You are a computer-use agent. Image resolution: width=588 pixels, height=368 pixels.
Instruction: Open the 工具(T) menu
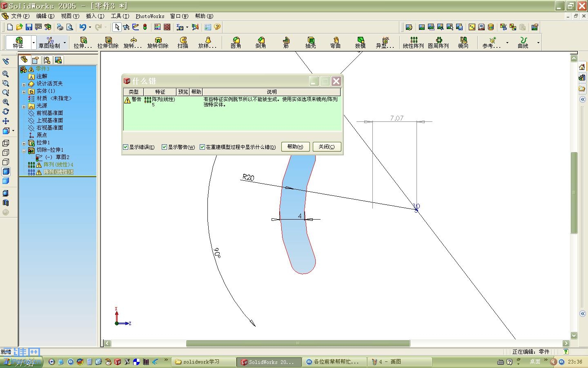pos(120,16)
